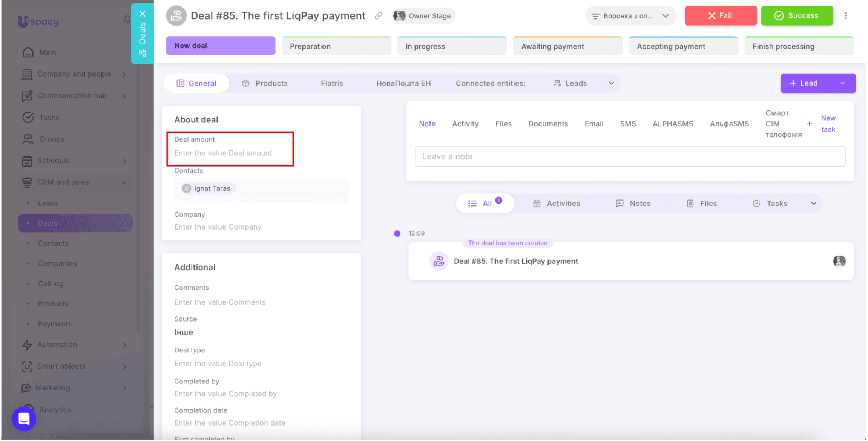Select the Files tab in note panel

tap(503, 124)
